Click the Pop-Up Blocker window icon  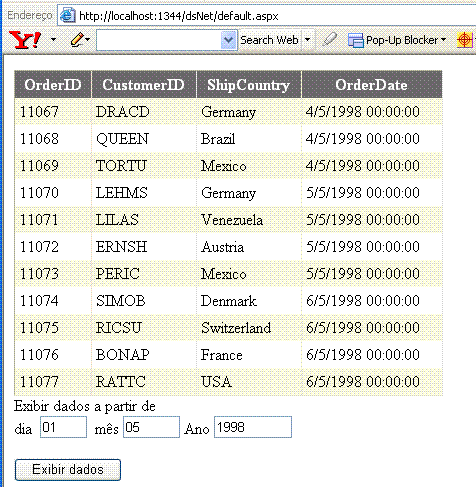coord(356,40)
